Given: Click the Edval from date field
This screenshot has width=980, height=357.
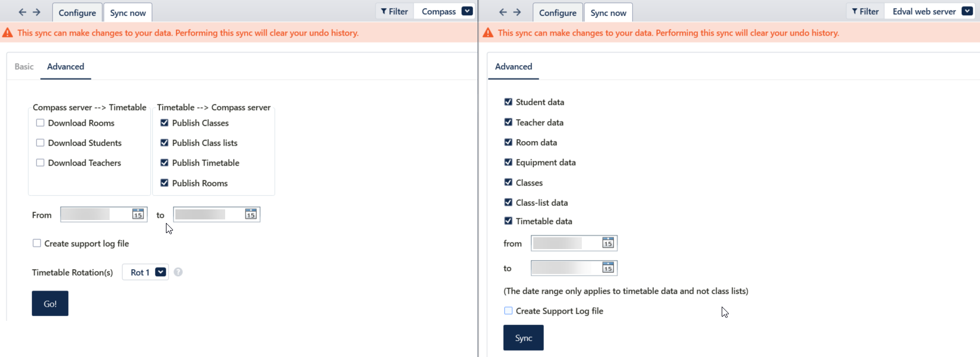Looking at the screenshot, I should click(574, 243).
